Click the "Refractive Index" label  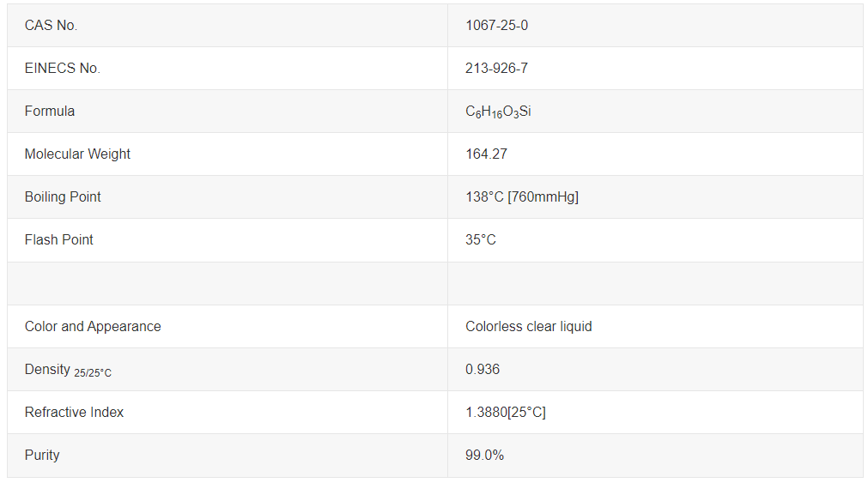pyautogui.click(x=74, y=413)
